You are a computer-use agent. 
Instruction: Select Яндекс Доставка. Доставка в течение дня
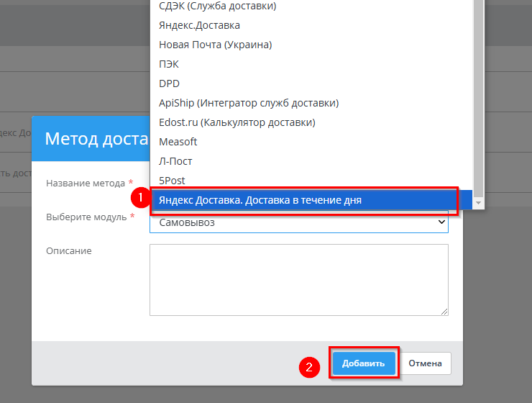click(311, 200)
